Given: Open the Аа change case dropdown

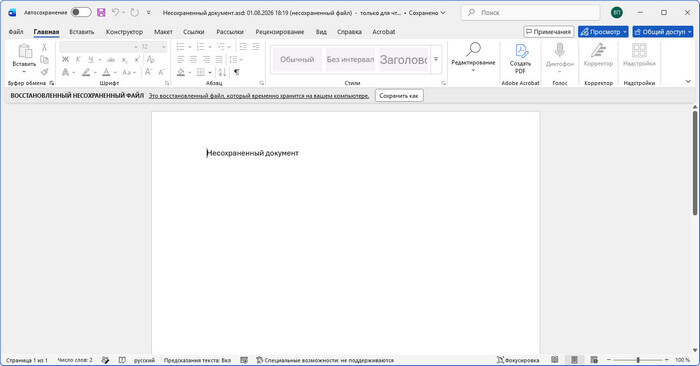Looking at the screenshot, I should coord(129,72).
